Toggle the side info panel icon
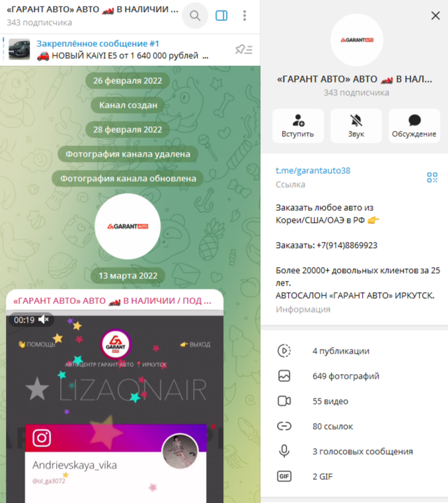This screenshot has height=503, width=448. pos(221,15)
